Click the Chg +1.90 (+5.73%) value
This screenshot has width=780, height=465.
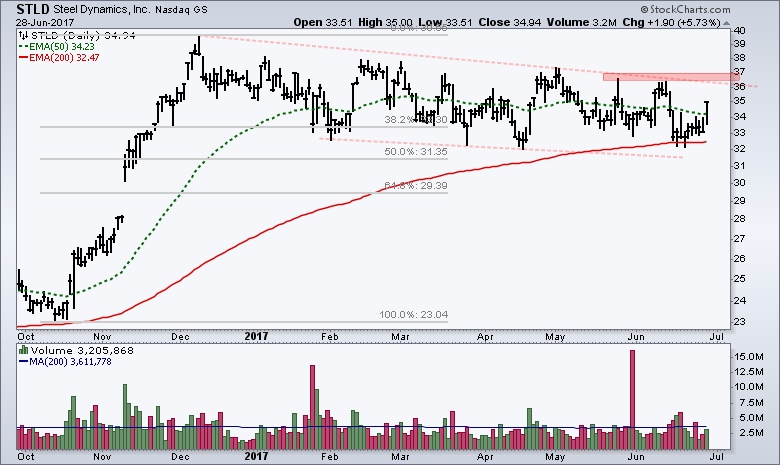672,22
